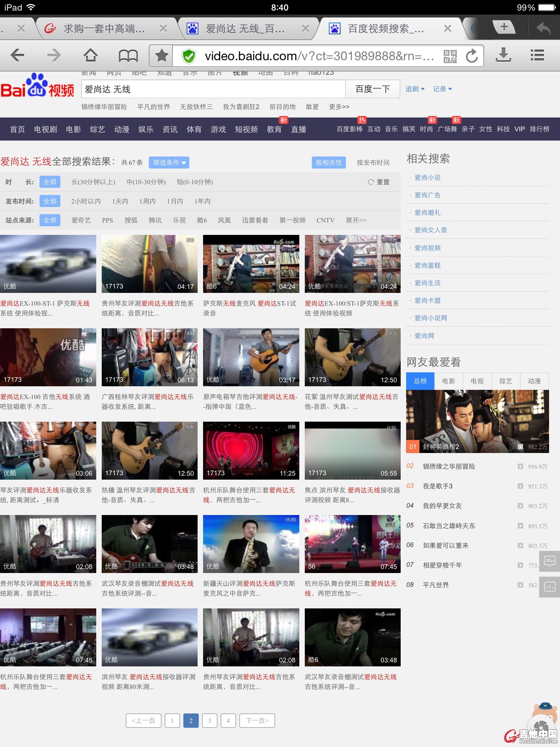Open the 追剧 dropdown
This screenshot has height=747, width=560.
[415, 89]
